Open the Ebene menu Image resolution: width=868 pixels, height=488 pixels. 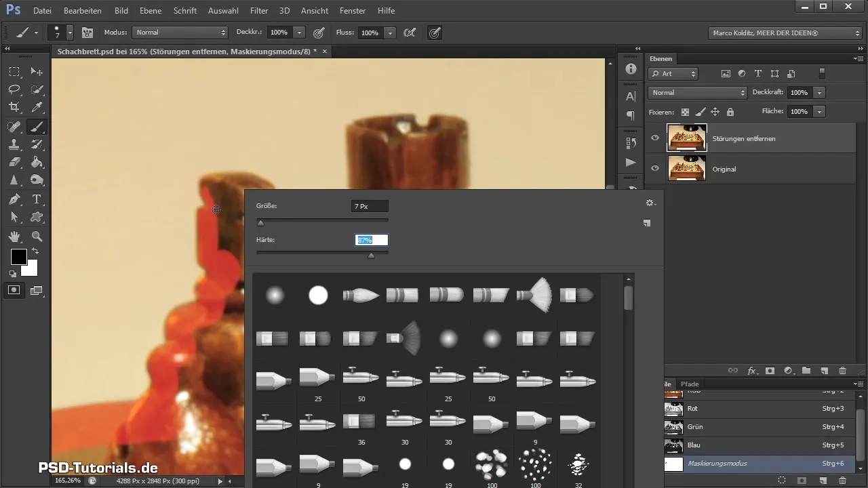[151, 11]
